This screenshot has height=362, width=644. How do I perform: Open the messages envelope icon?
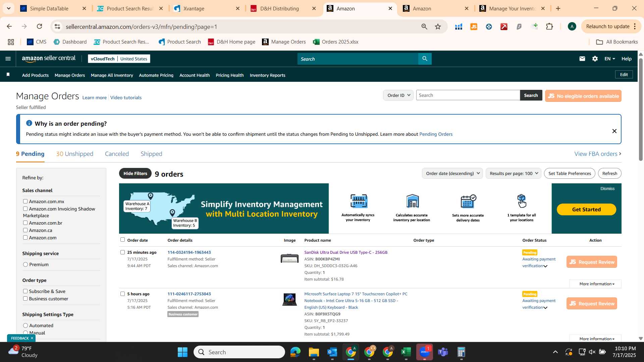(582, 59)
